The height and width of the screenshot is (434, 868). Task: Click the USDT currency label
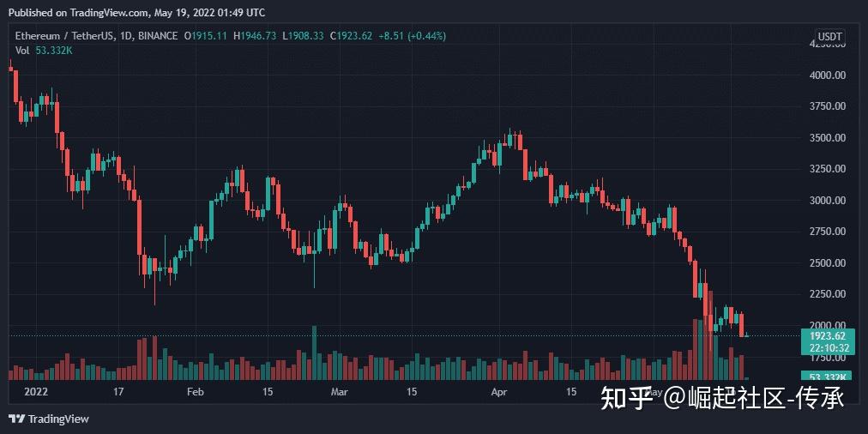(829, 37)
